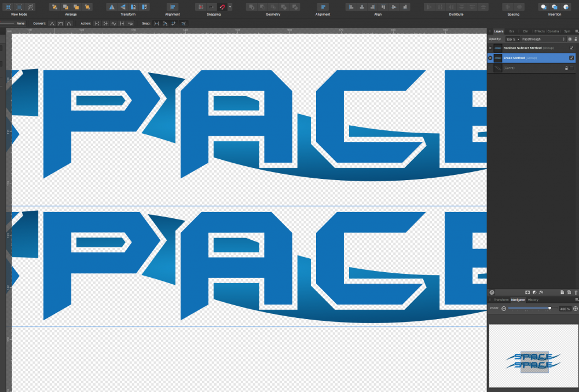
Task: Expand the Boolean Subtract Method group
Action: (x=490, y=48)
